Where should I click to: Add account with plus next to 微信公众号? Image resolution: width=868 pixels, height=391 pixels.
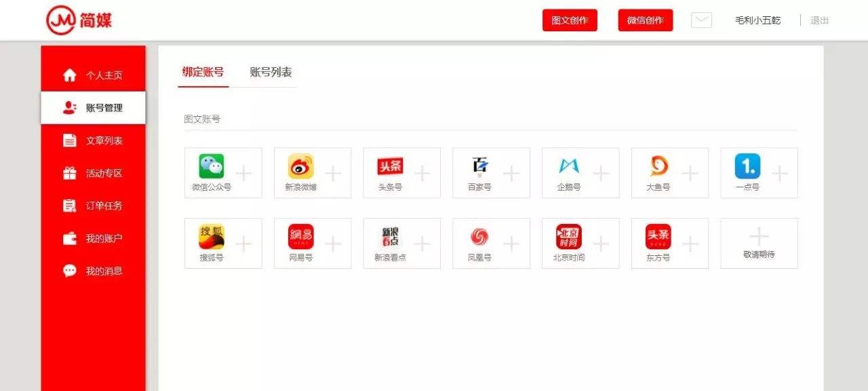[x=243, y=174]
